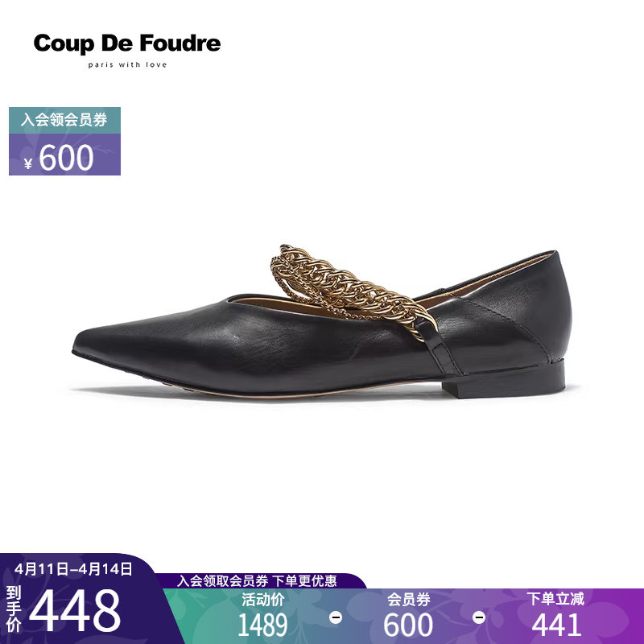This screenshot has width=644, height=644.
Task: Click the Coup De Foudre brand logo
Action: (127, 43)
